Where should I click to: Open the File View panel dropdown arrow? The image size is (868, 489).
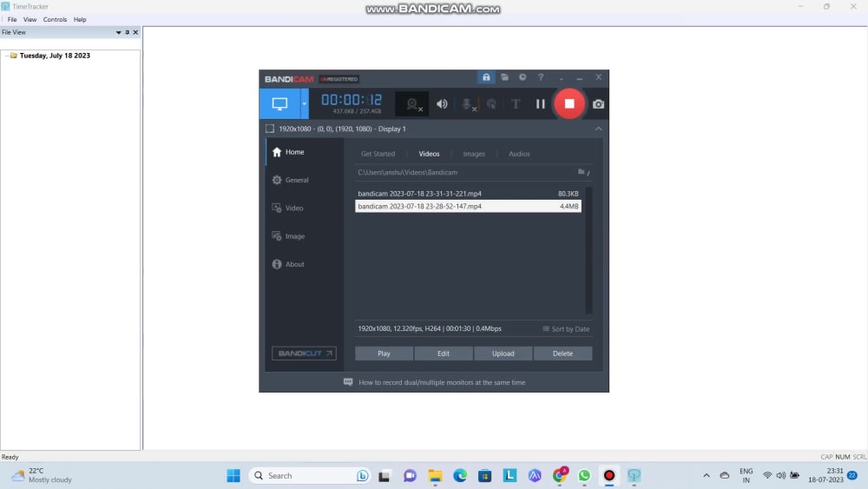click(118, 33)
